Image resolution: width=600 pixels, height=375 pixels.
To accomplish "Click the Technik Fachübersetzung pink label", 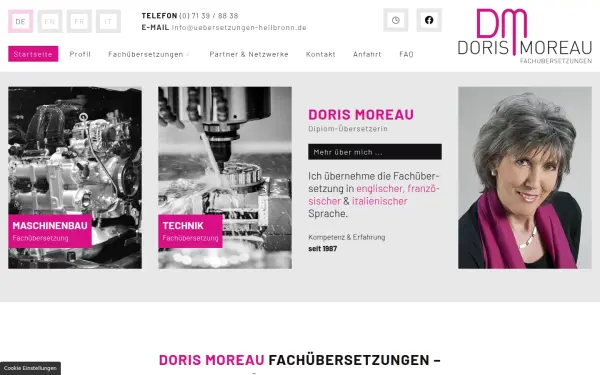I will click(190, 231).
